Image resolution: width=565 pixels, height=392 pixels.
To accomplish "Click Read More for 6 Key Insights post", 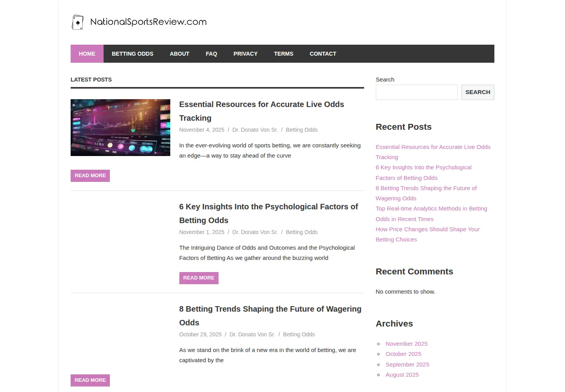I will pos(199,278).
